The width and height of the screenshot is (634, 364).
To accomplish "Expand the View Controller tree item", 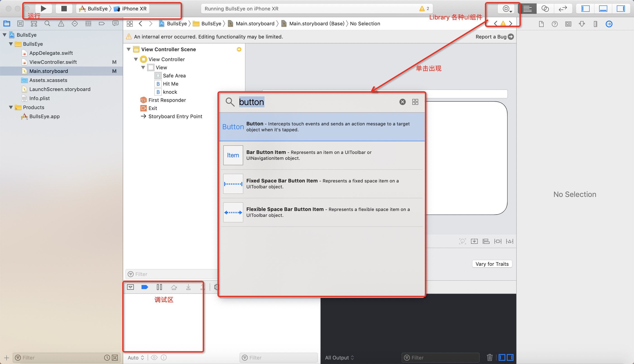I will (136, 59).
